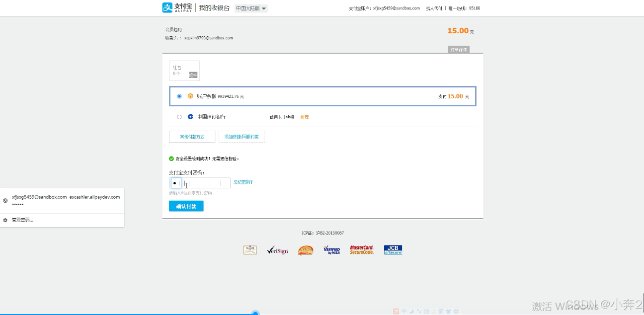Click ICP证 license number text
Viewport: 644px width, 315px height.
322,233
